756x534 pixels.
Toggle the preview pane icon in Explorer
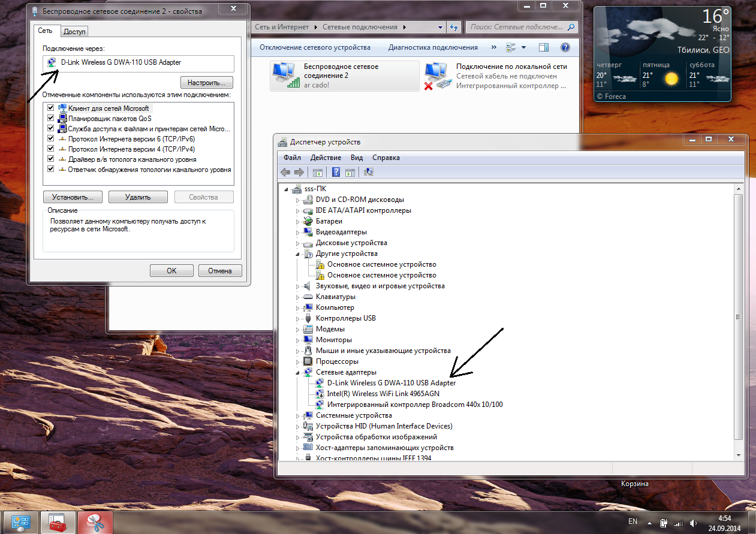(x=543, y=47)
